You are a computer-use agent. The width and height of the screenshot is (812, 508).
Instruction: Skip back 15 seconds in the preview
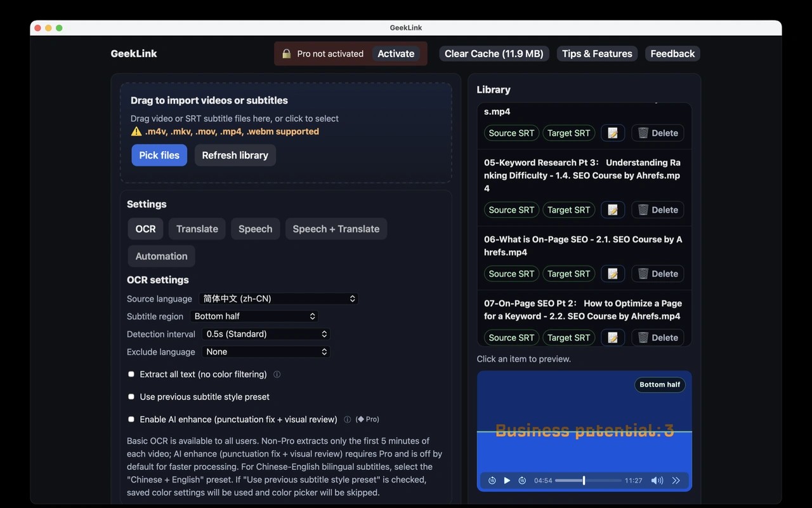[x=492, y=481]
